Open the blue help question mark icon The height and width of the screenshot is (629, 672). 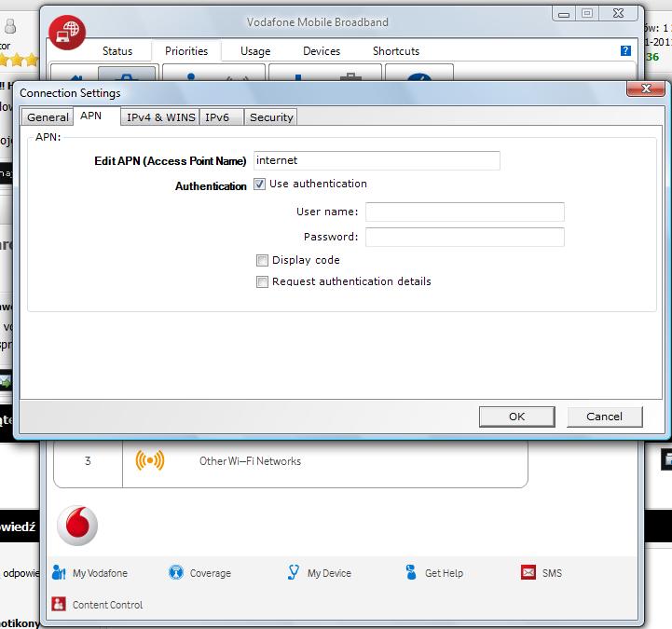pos(625,51)
